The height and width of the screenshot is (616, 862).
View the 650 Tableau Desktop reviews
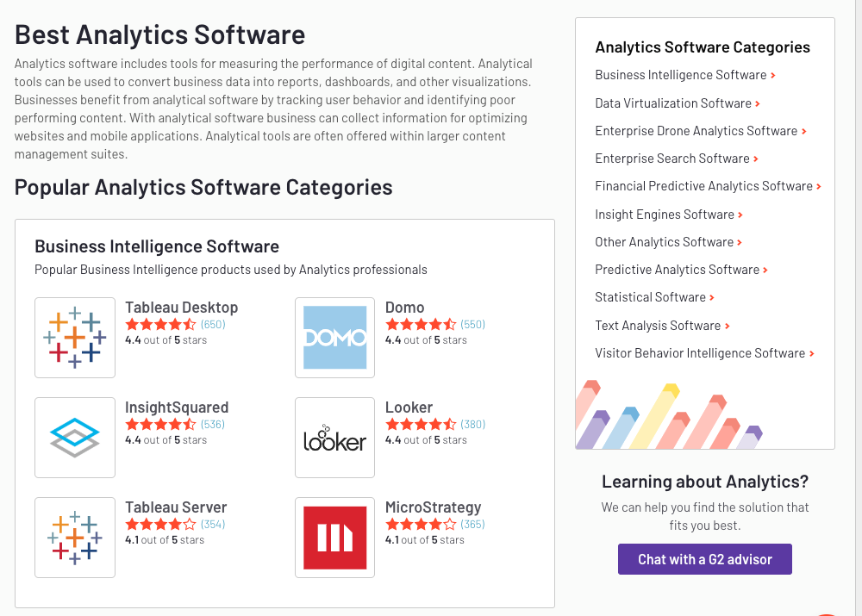[x=213, y=324]
